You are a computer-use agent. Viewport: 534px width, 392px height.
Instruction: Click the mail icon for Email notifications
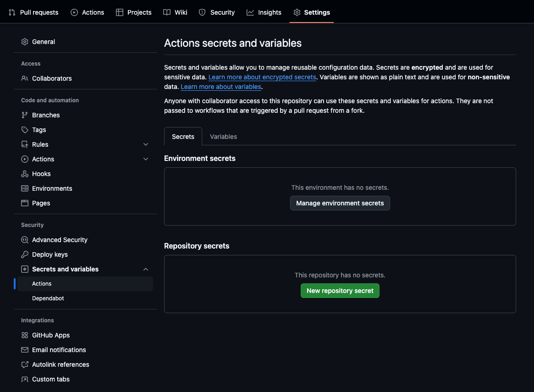click(25, 350)
